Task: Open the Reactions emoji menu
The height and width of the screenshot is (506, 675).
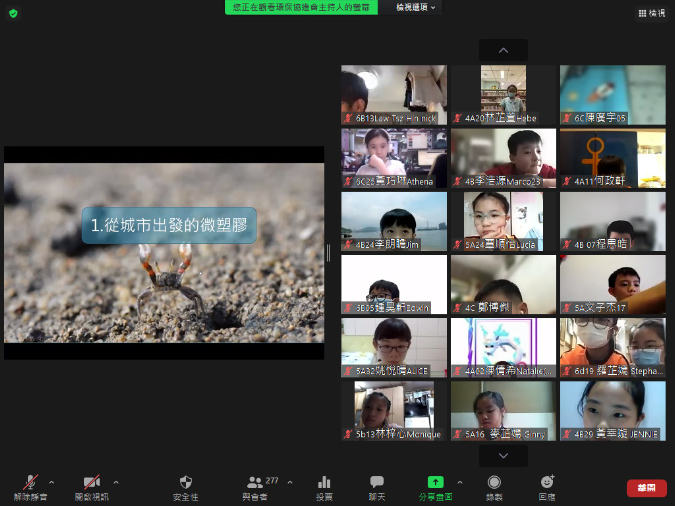Action: (547, 485)
